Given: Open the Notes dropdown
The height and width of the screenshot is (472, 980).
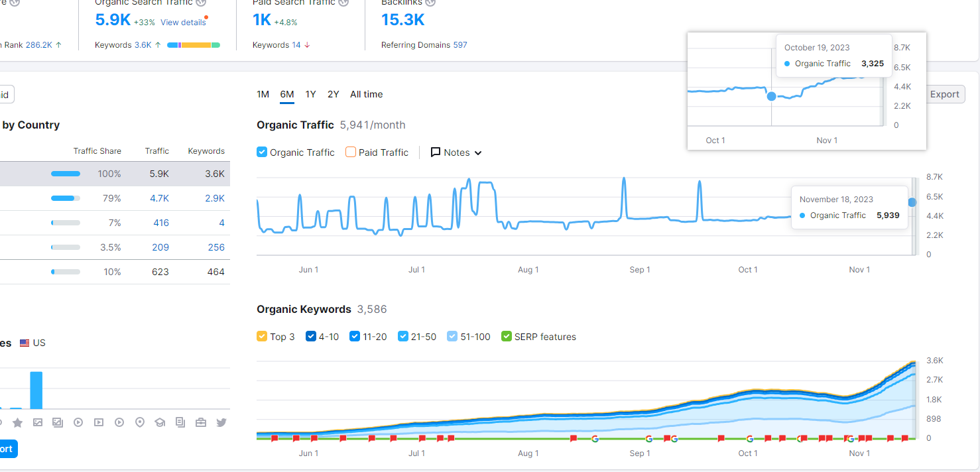Looking at the screenshot, I should tap(456, 152).
